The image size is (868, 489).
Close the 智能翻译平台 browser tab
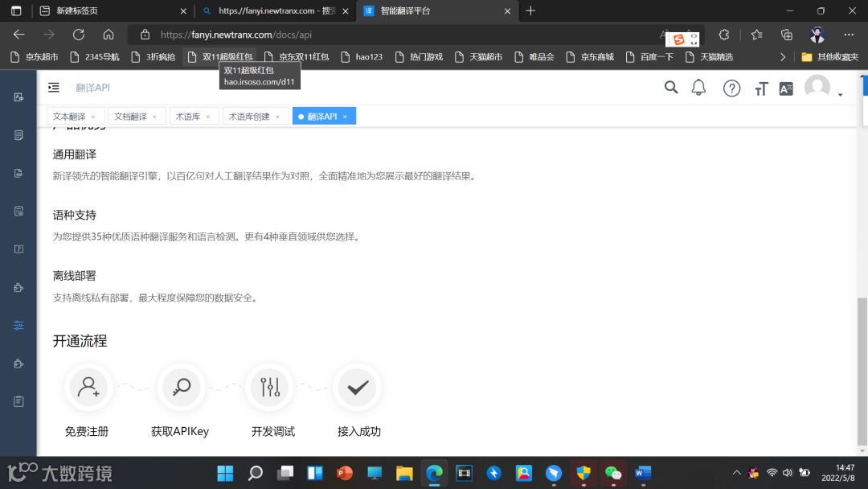(x=507, y=11)
